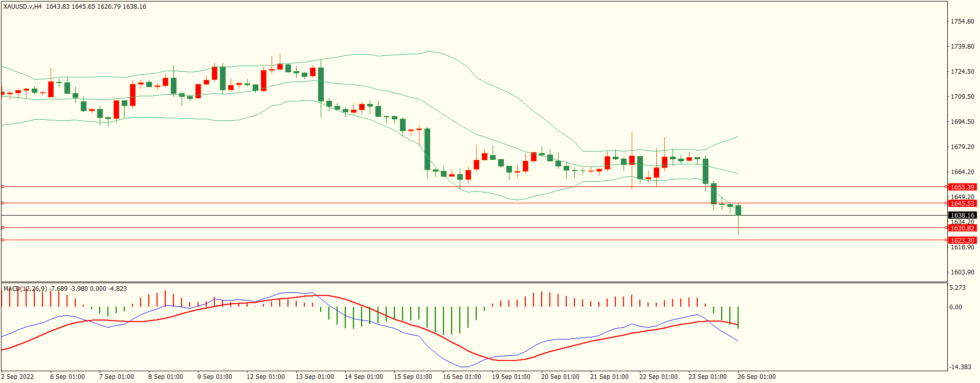Click the 26 Sep 01:00 date label
980x383 pixels.
tap(756, 377)
